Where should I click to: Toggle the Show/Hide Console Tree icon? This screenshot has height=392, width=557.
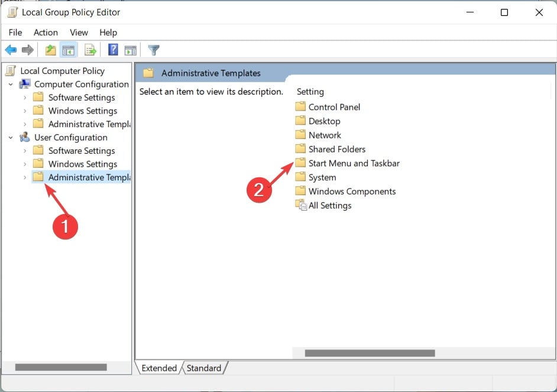pyautogui.click(x=68, y=50)
